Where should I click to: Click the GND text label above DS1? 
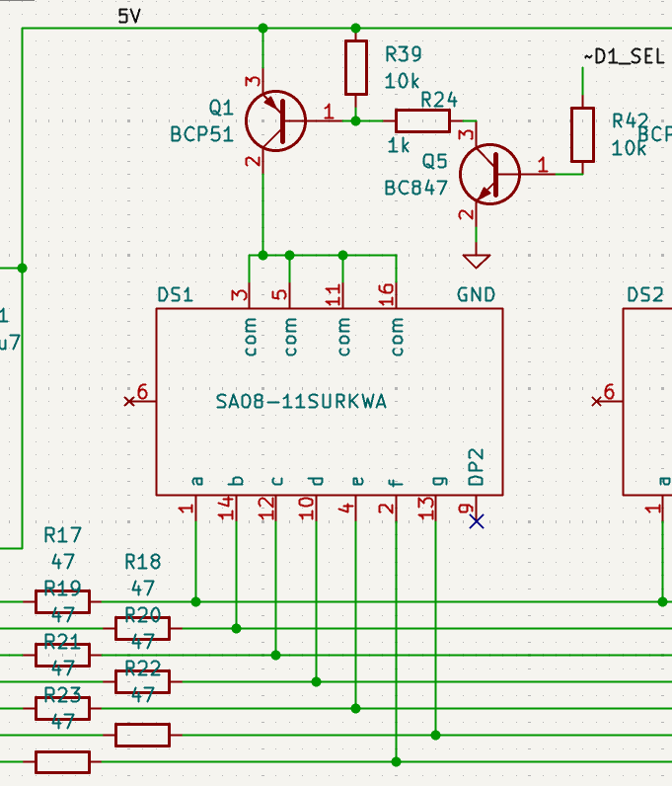(476, 295)
